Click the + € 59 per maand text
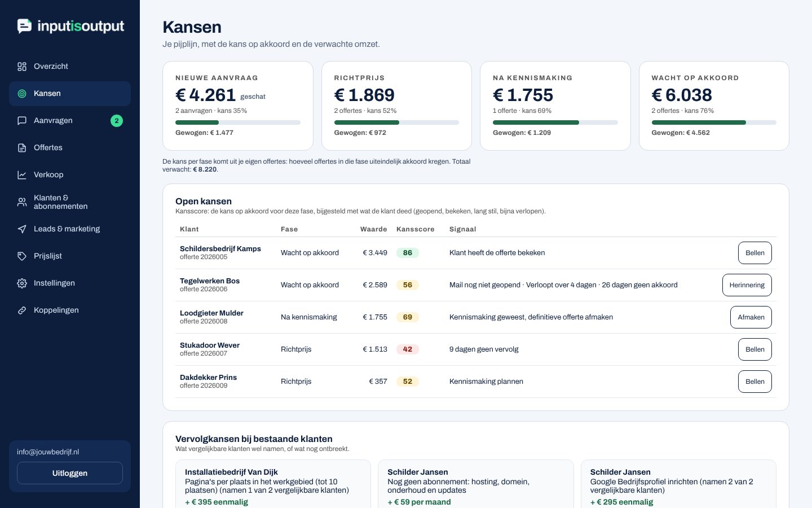The image size is (812, 508). pyautogui.click(x=419, y=502)
